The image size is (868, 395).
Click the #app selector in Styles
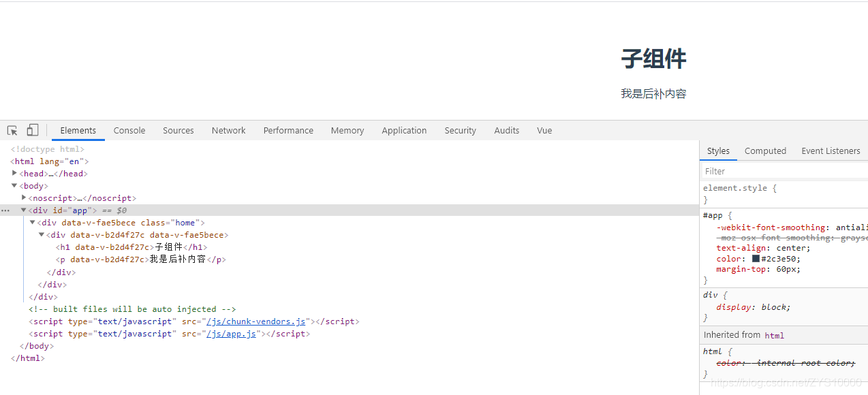coord(713,215)
